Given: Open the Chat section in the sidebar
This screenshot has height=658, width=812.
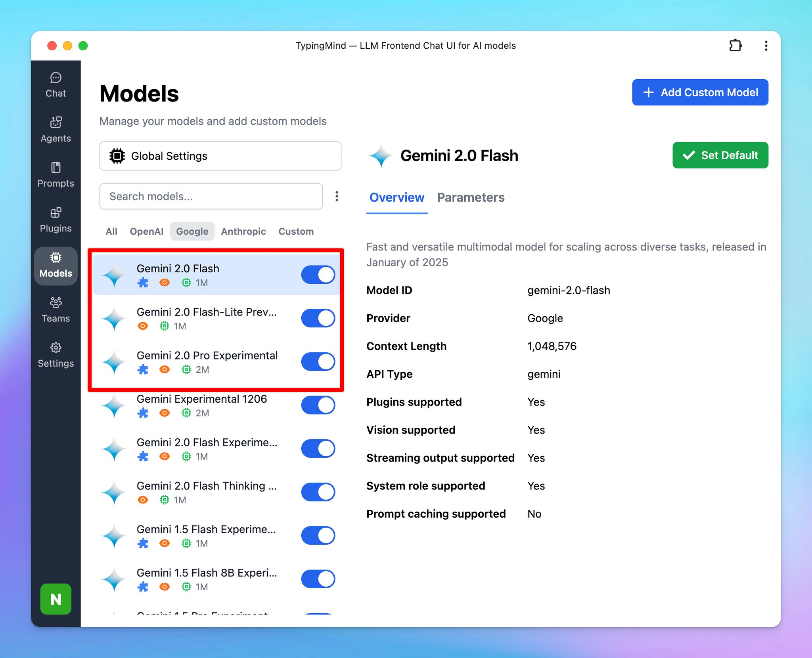Looking at the screenshot, I should (56, 85).
